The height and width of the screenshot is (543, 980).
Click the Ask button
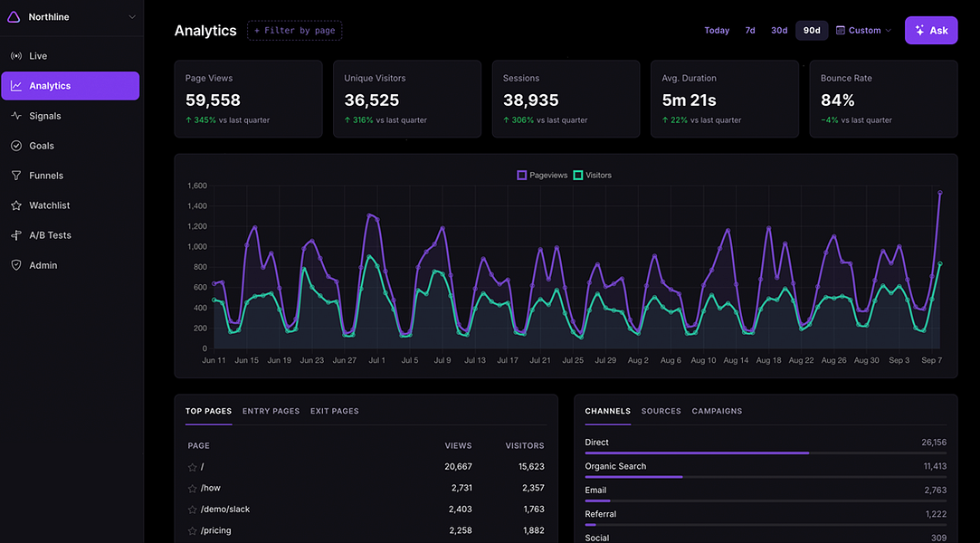point(930,30)
